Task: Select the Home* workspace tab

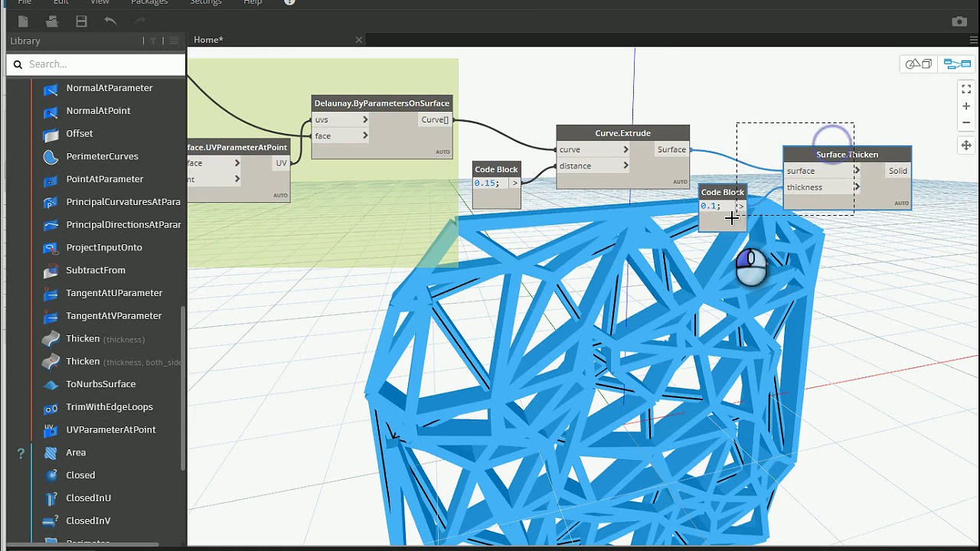Action: [x=208, y=40]
